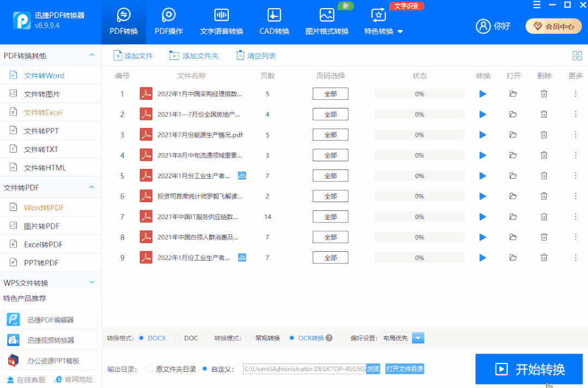Select 图片转PDF in sidebar
The image size is (588, 388).
coord(51,226)
